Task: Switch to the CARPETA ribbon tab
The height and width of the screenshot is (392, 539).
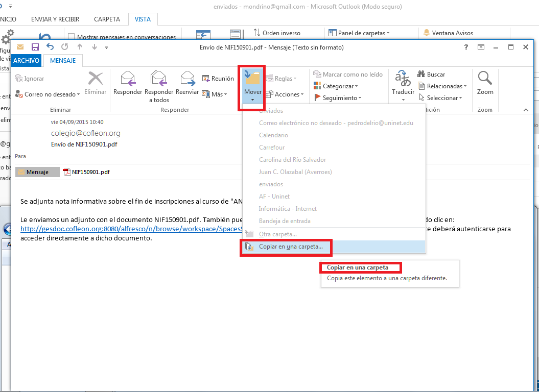Action: [x=107, y=19]
